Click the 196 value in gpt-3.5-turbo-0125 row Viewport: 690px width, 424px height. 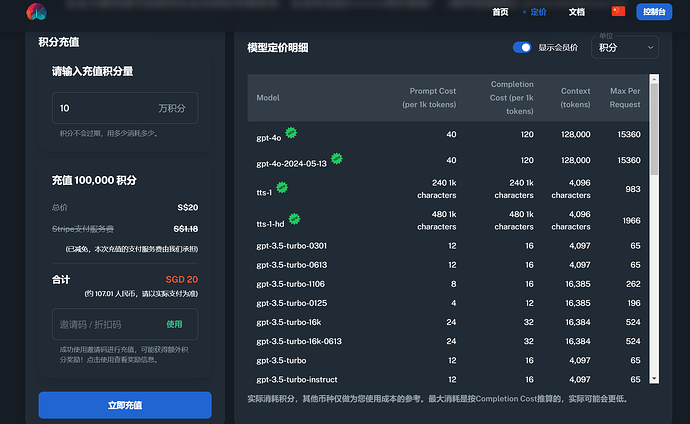point(634,303)
